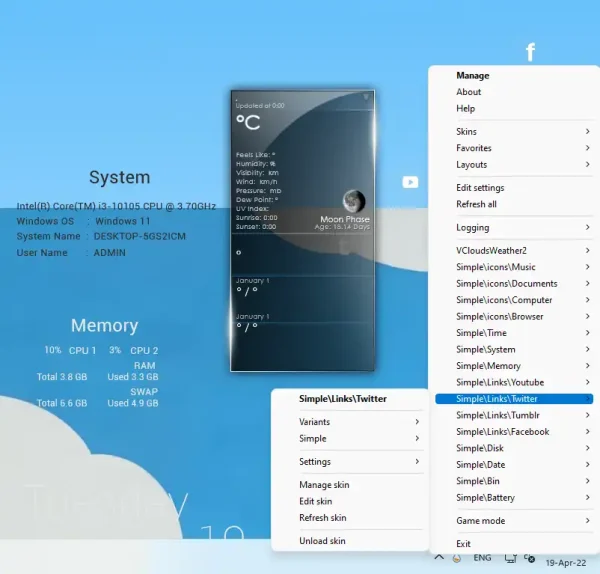Open the Simple\Links\Youtube submenu
Viewport: 600px width, 574px height.
pyautogui.click(x=514, y=382)
